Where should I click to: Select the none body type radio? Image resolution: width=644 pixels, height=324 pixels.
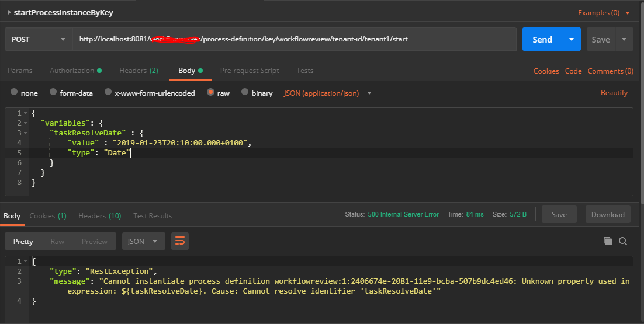point(14,92)
